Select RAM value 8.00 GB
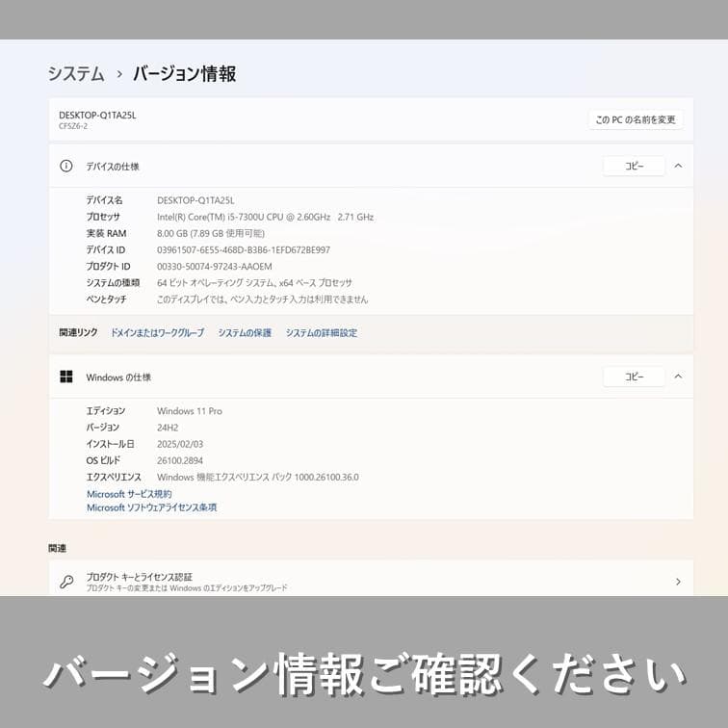The image size is (728, 728). 211,234
